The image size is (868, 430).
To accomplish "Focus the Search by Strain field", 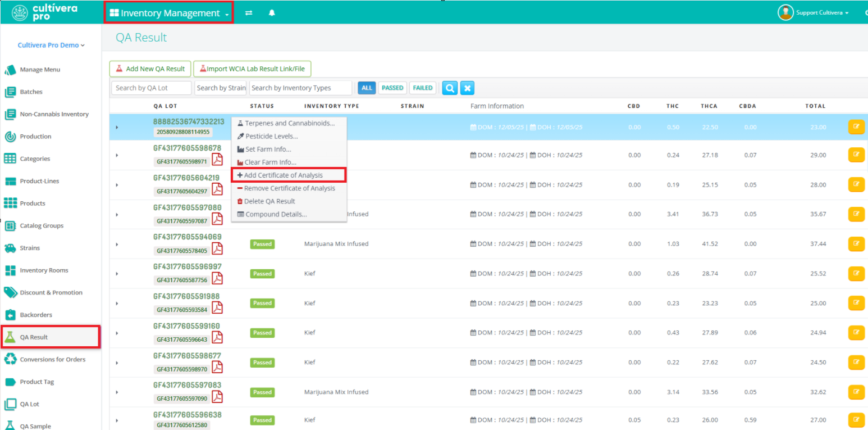I will click(221, 88).
